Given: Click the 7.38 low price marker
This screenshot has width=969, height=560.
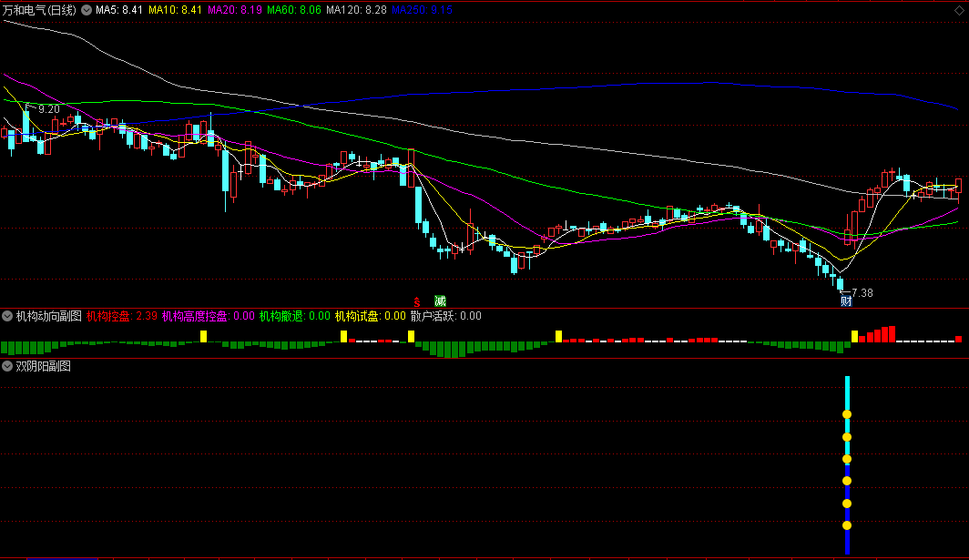Looking at the screenshot, I should point(862,293).
